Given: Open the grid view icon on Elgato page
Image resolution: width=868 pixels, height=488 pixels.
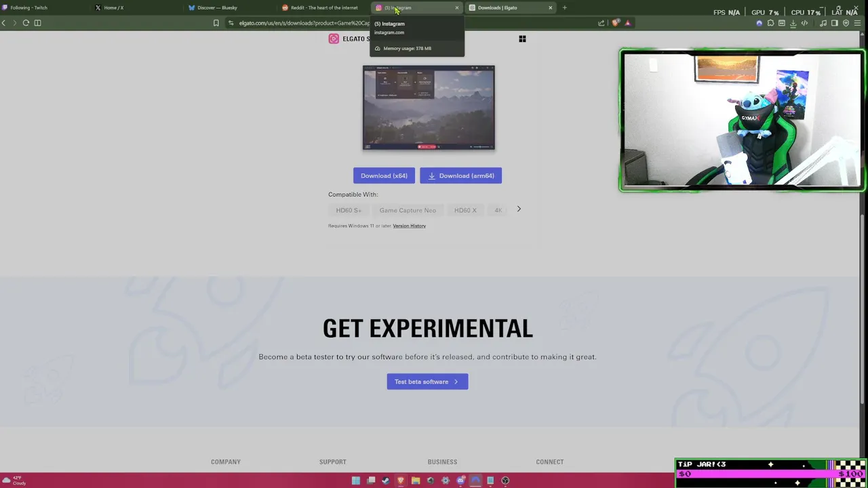Looking at the screenshot, I should (522, 39).
